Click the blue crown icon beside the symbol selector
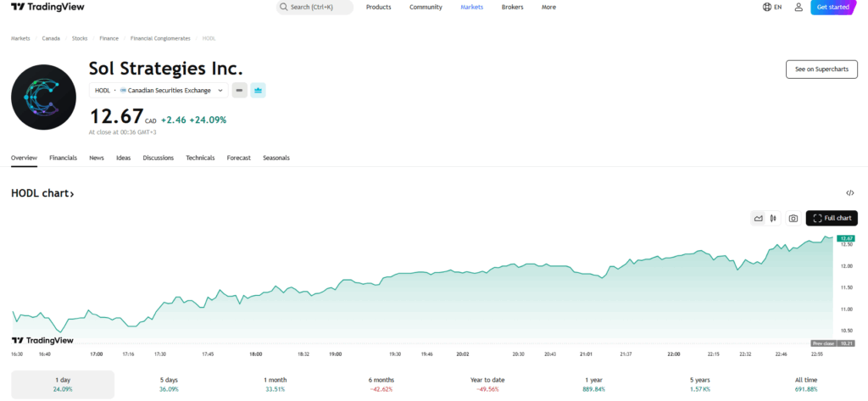This screenshot has width=868, height=401. pos(258,90)
